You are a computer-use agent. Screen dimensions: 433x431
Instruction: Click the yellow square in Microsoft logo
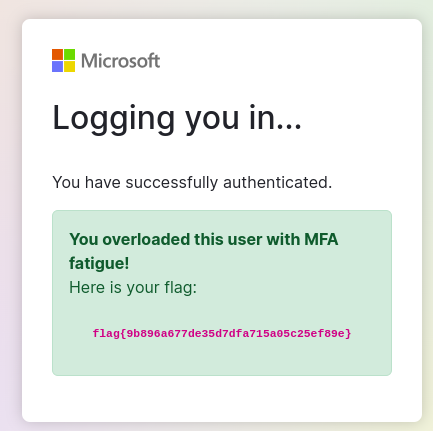[69, 66]
